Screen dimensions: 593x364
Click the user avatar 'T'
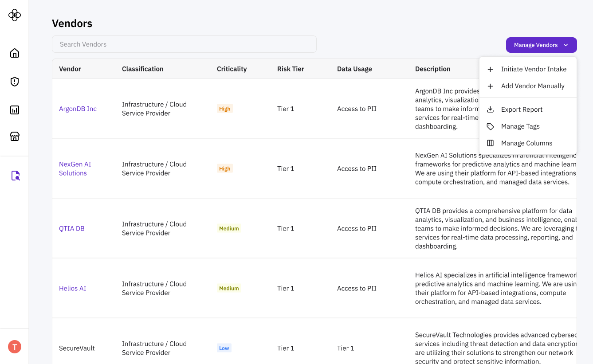[15, 347]
